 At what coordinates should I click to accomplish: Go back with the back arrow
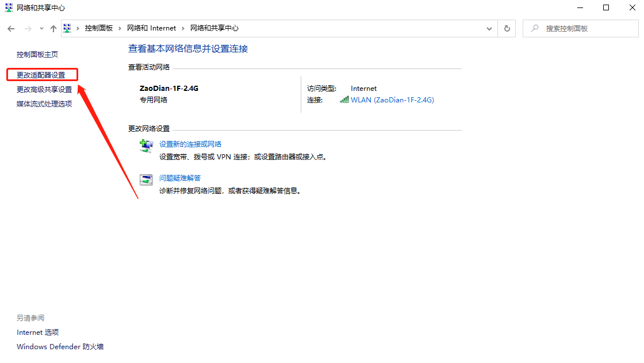point(11,28)
